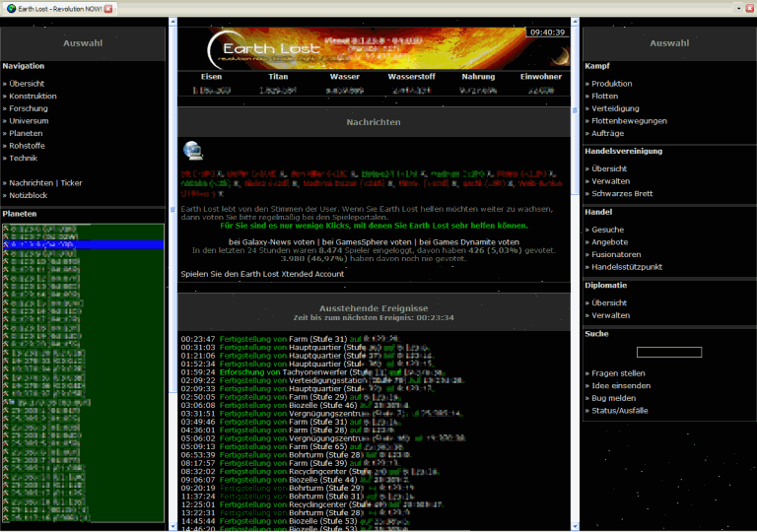Open the Technik link
Screen dimensions: 757x532
click(24, 158)
